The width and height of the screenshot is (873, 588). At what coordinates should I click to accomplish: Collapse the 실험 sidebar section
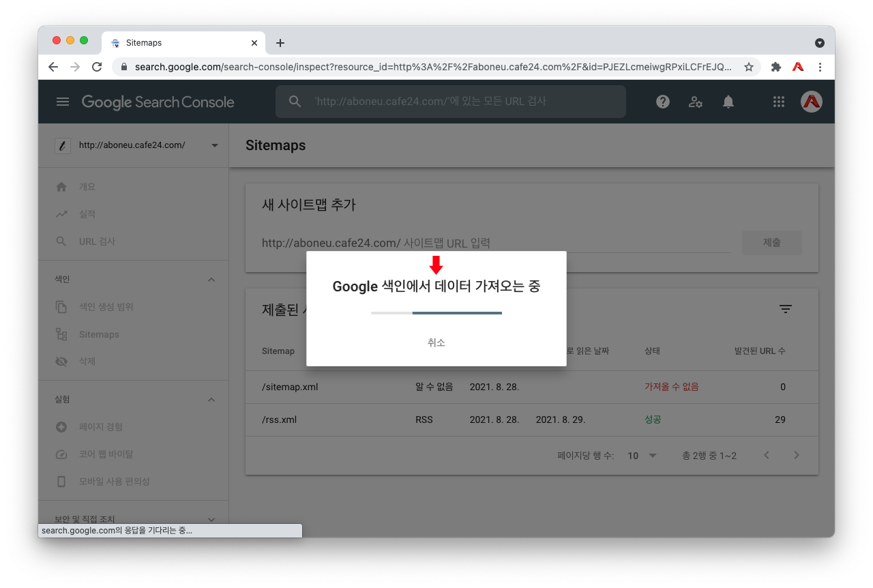[x=211, y=400]
